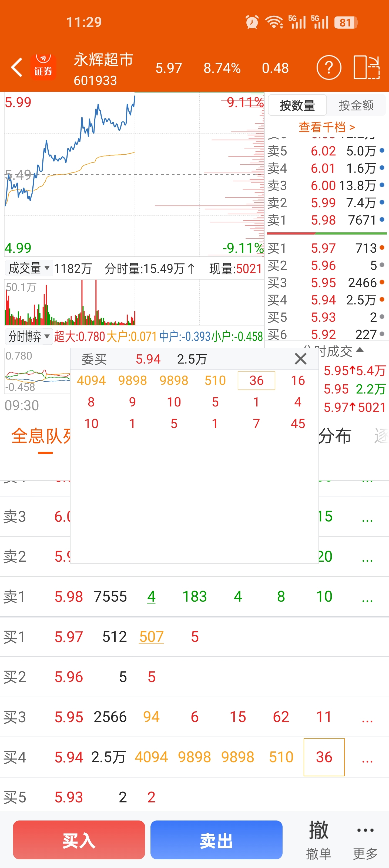389x868 pixels.
Task: Switch to split-screen layout icon
Action: (367, 67)
